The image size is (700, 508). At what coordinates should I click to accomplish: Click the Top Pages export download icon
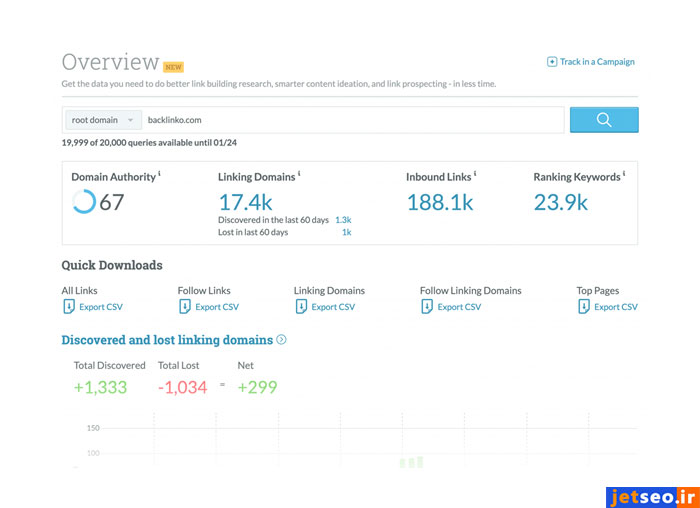tap(583, 307)
